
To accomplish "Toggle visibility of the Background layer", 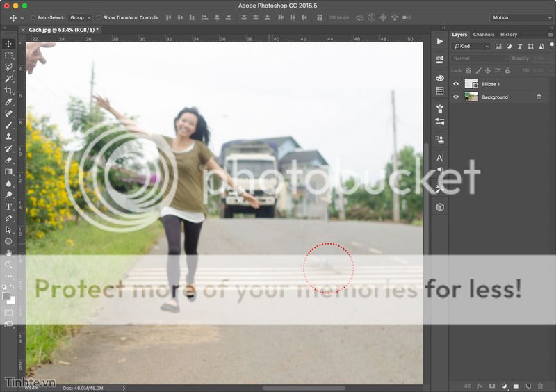I will click(x=456, y=97).
